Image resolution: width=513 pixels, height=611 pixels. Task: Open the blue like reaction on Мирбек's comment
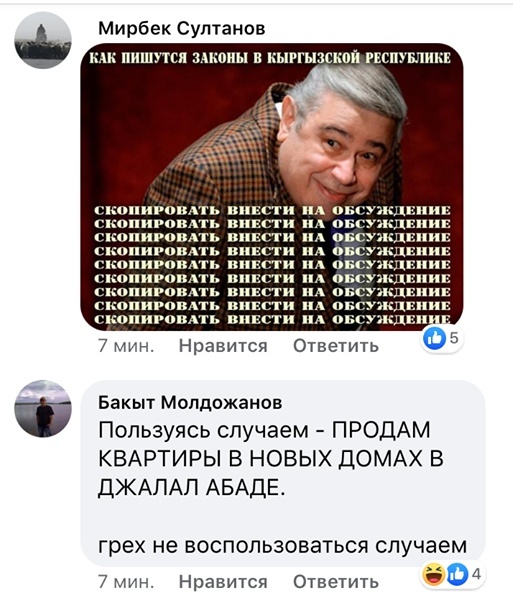point(434,339)
